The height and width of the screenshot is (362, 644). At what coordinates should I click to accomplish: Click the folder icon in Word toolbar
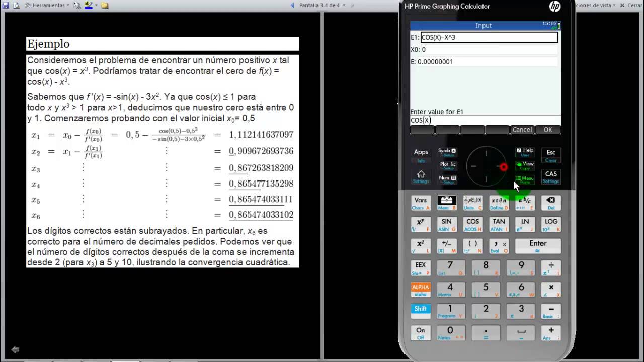[x=105, y=5]
